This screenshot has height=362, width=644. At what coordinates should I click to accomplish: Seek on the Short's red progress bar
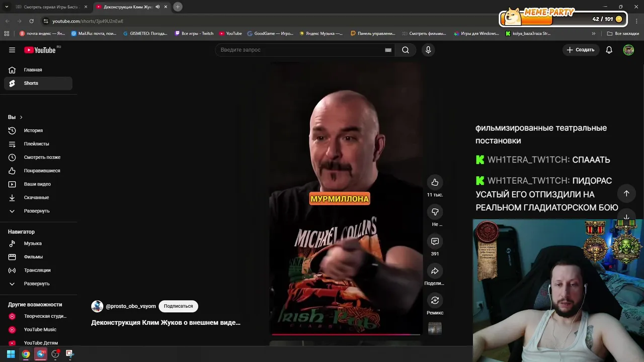click(346, 334)
